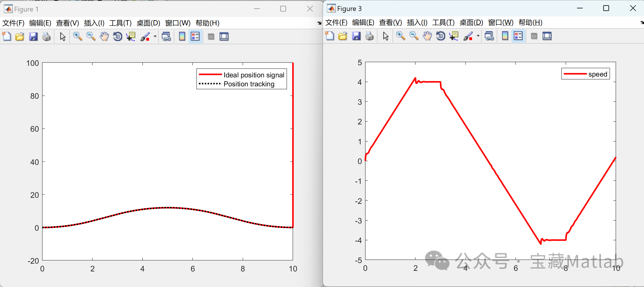This screenshot has height=287, width=644.
Task: Click dock arrow in Figure 3 menu bar
Action: point(642,22)
